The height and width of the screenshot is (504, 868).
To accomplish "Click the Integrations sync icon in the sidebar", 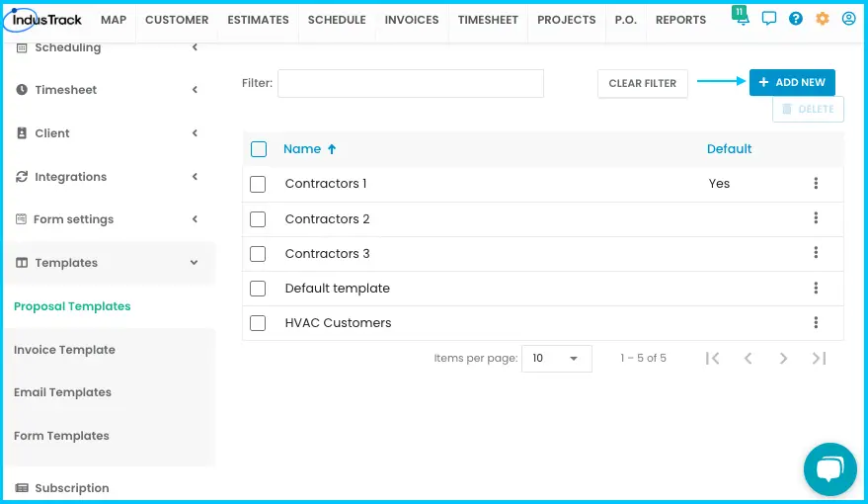I will click(22, 177).
